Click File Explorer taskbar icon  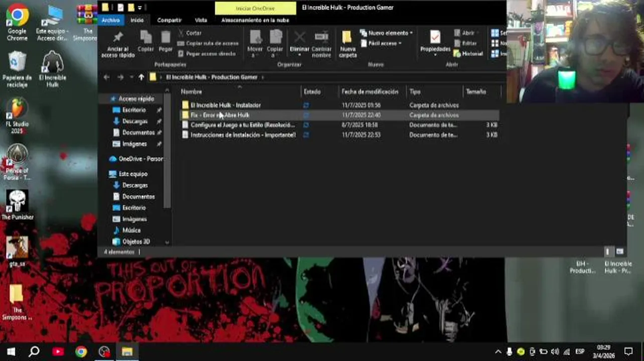[x=127, y=351]
